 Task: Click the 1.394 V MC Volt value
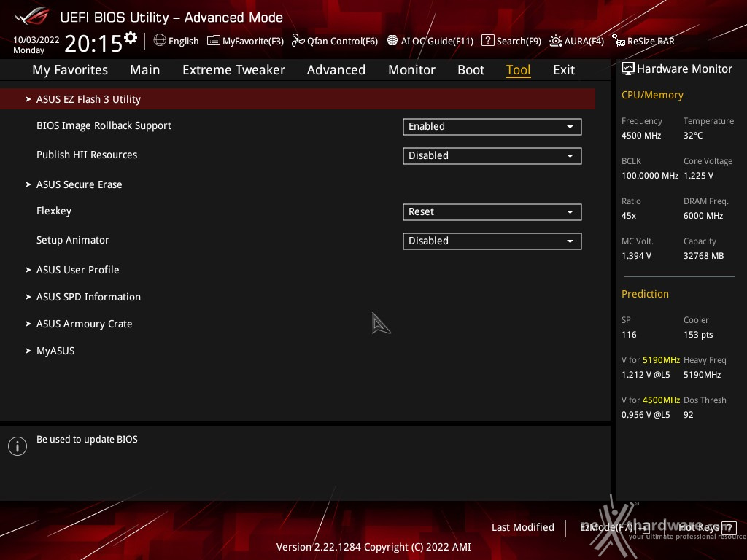636,256
